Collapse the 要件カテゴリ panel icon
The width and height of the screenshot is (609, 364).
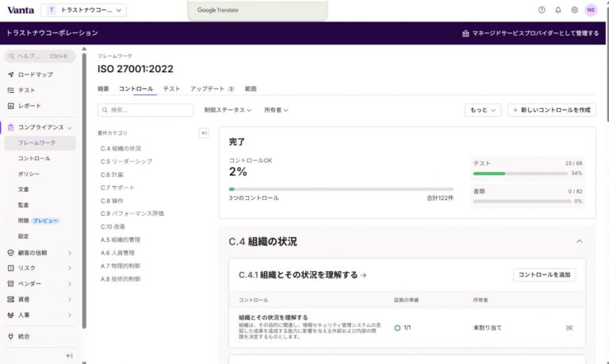[204, 133]
